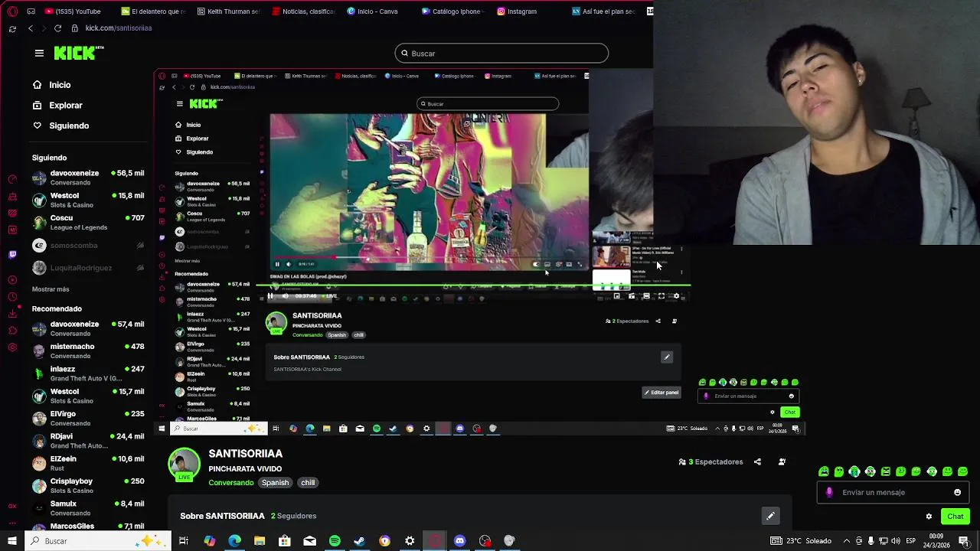Reload the page with browser refresh
Viewport: 980px width, 551px height.
[x=57, y=28]
